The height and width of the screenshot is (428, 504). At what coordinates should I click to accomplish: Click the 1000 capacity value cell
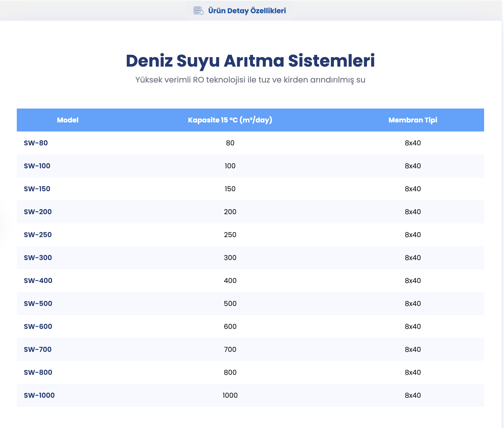coord(230,395)
